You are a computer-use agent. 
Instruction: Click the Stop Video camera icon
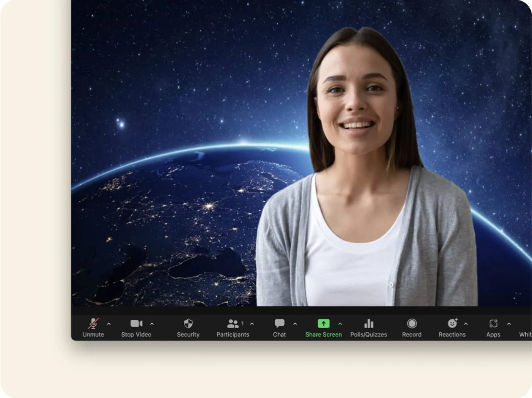[x=136, y=323]
